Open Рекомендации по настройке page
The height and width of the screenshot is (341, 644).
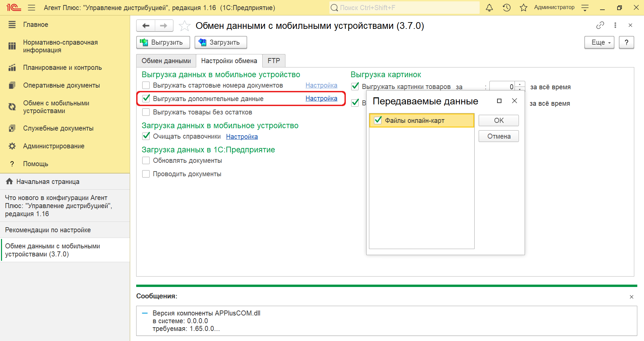pos(65,230)
